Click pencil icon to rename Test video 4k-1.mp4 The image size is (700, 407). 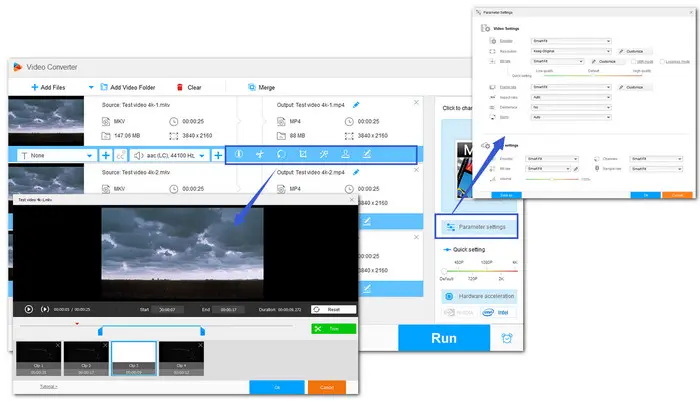357,104
